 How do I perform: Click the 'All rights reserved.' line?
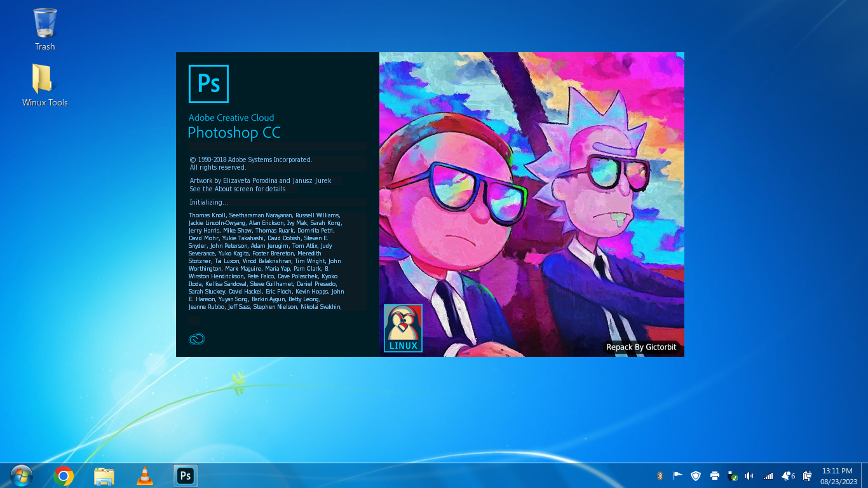coord(218,167)
